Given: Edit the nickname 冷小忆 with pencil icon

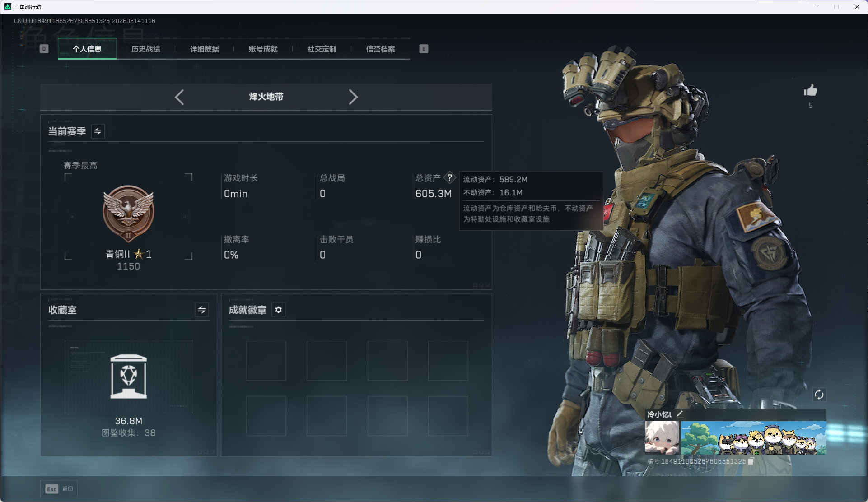Looking at the screenshot, I should click(680, 414).
